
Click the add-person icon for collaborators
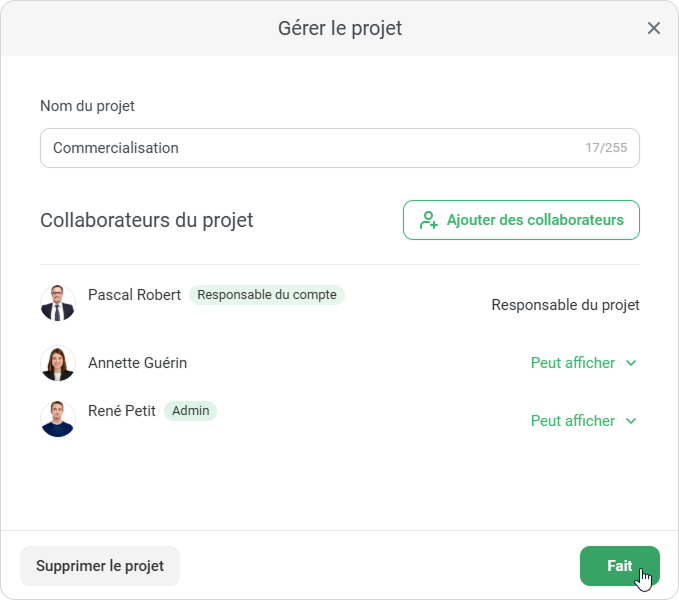[429, 220]
